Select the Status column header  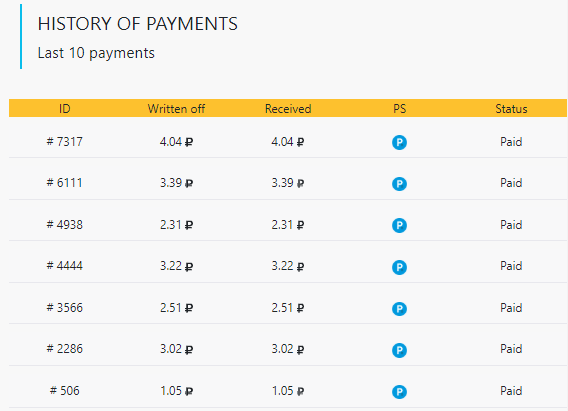tap(511, 109)
